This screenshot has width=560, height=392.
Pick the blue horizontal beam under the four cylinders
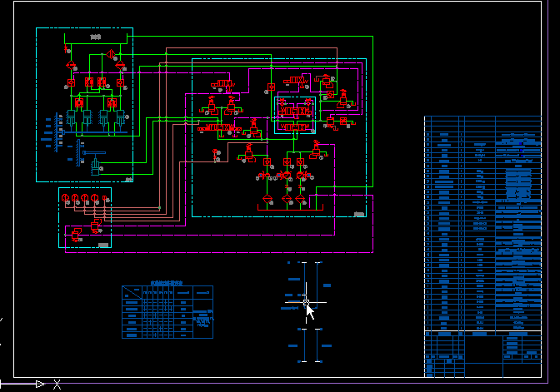click(x=95, y=132)
